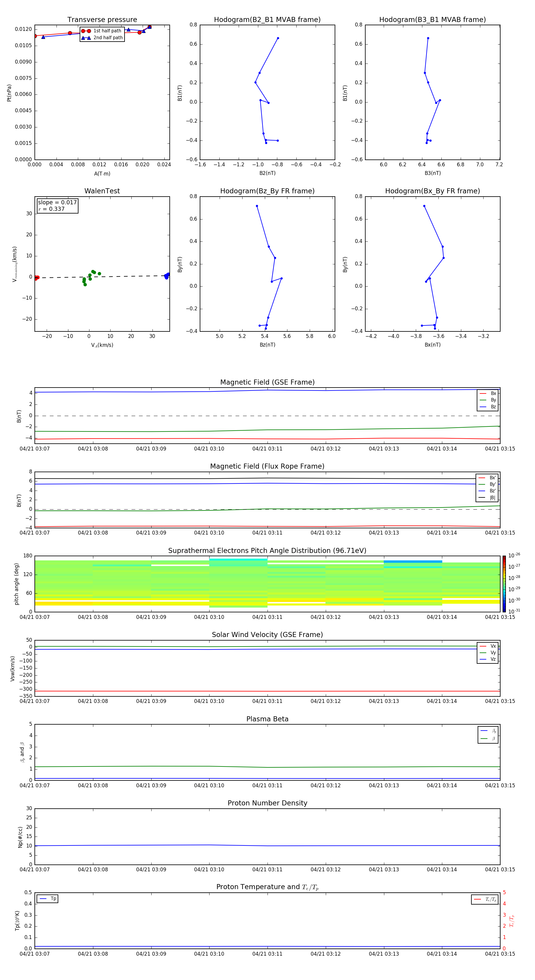Click the "Bz(nT)" x-axis label
535x980 pixels.
point(267,345)
